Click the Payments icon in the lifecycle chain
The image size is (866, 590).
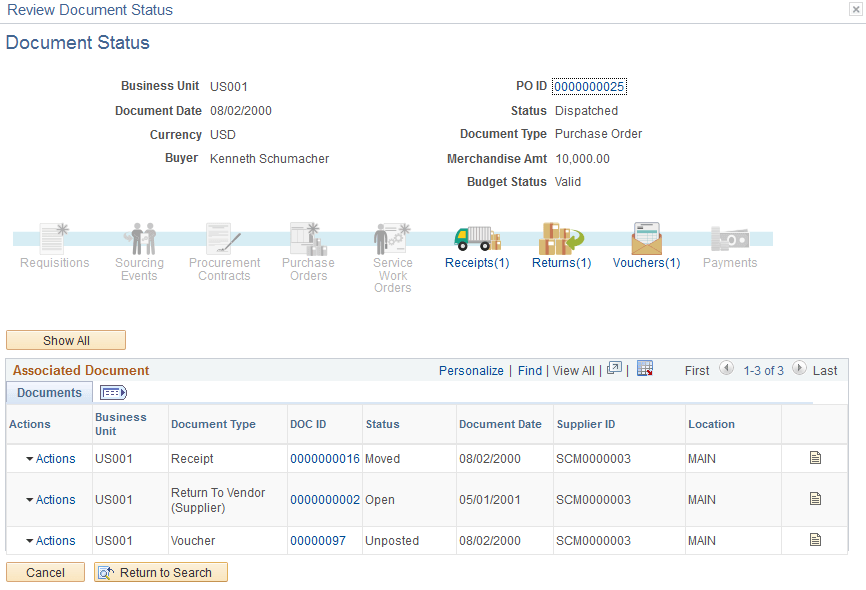(x=730, y=240)
